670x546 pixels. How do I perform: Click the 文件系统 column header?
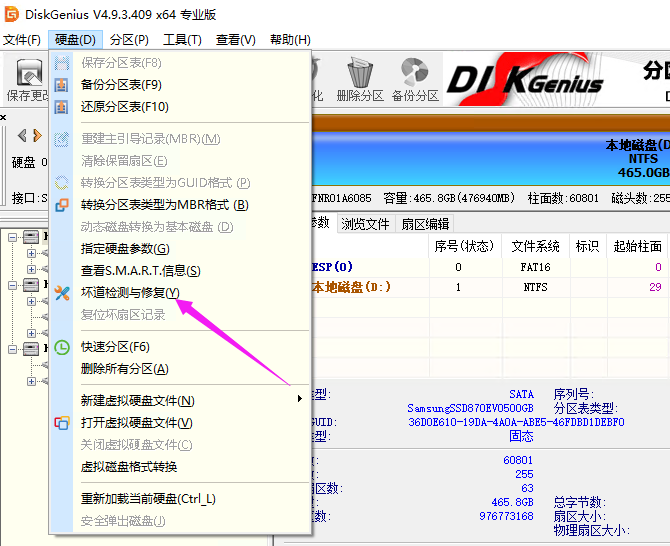click(x=535, y=246)
